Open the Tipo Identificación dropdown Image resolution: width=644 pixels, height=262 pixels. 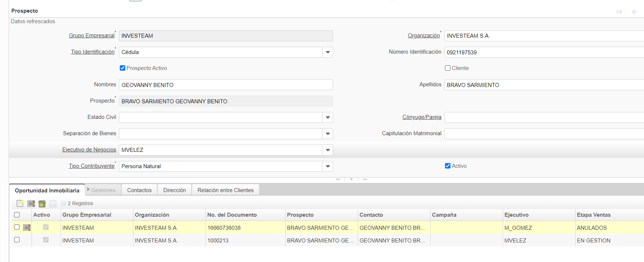(328, 52)
